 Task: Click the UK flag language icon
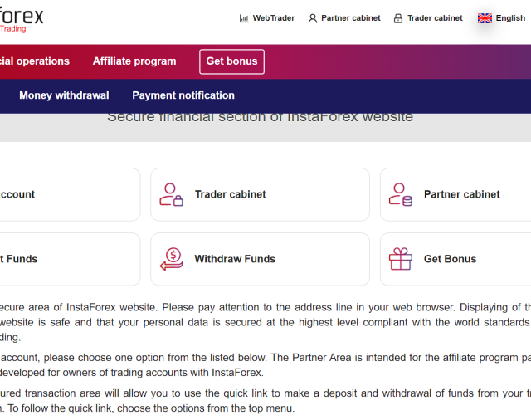485,18
